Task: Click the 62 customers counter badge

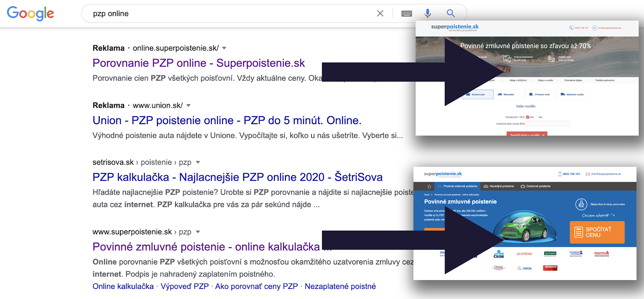Action: pyautogui.click(x=581, y=204)
